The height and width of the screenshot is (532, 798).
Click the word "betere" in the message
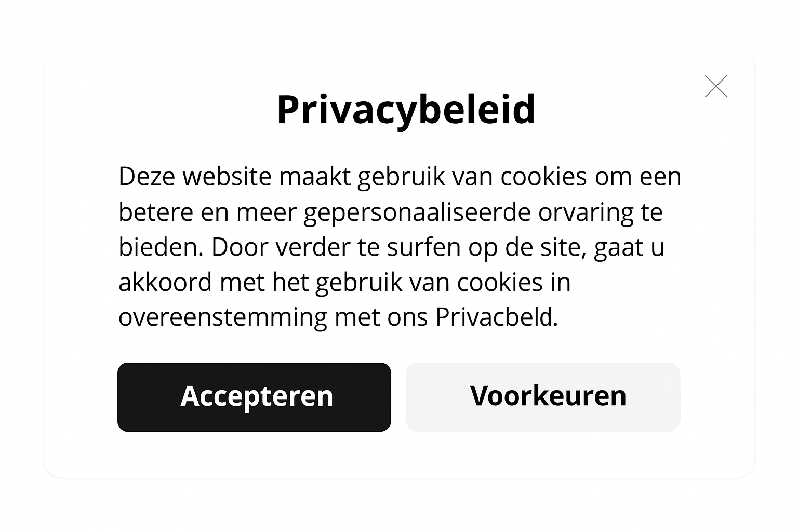pos(156,212)
